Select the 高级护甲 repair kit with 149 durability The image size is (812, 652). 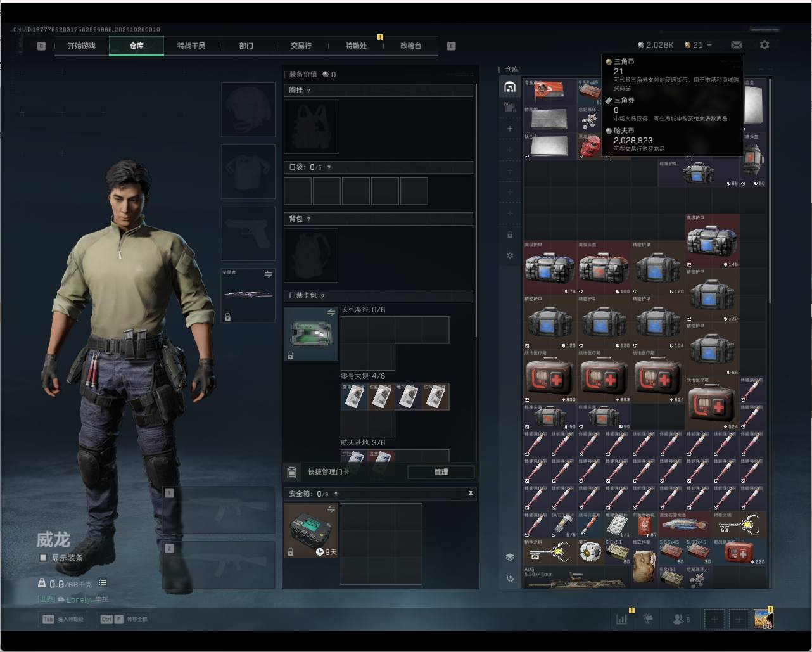click(x=713, y=241)
